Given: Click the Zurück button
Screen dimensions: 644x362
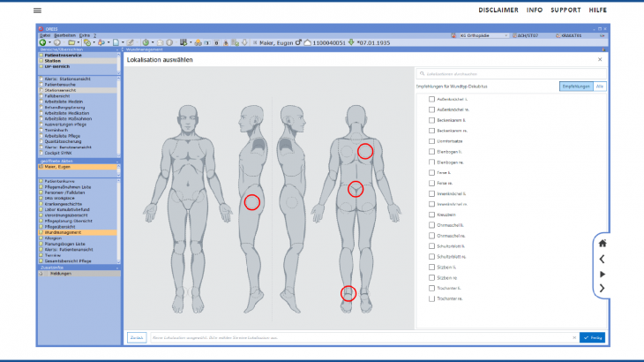Looking at the screenshot, I should click(x=137, y=337).
